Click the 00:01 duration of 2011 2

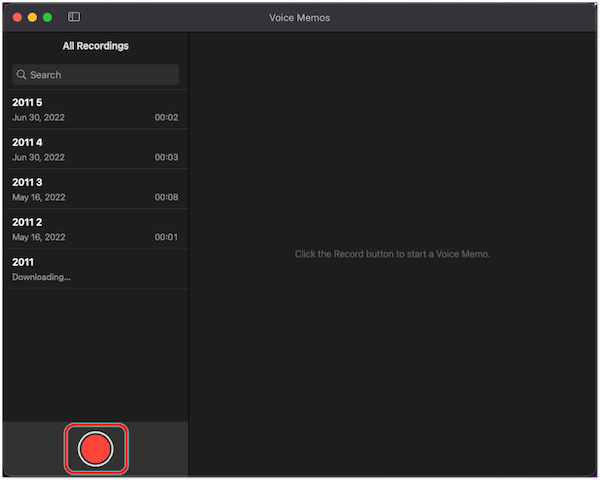click(166, 237)
